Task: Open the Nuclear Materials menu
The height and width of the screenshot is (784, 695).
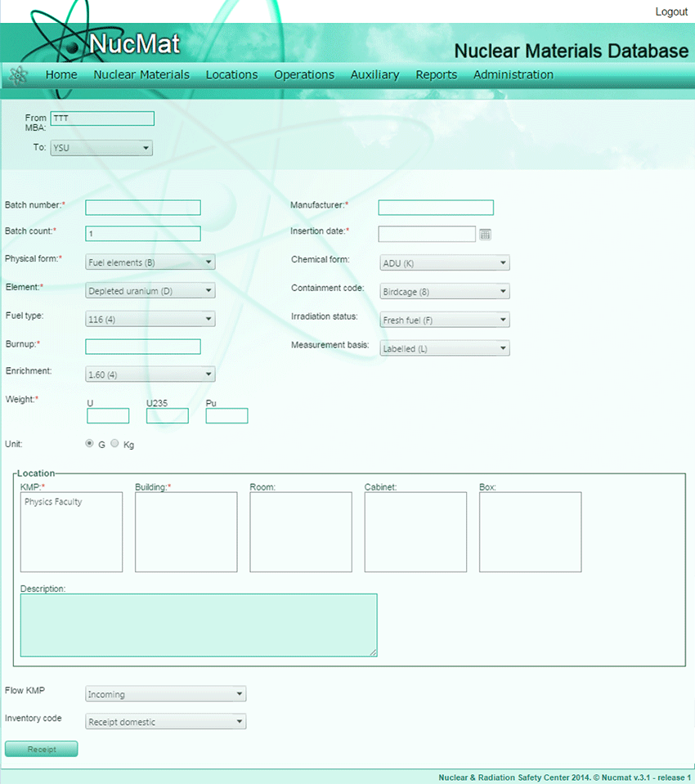Action: [141, 74]
